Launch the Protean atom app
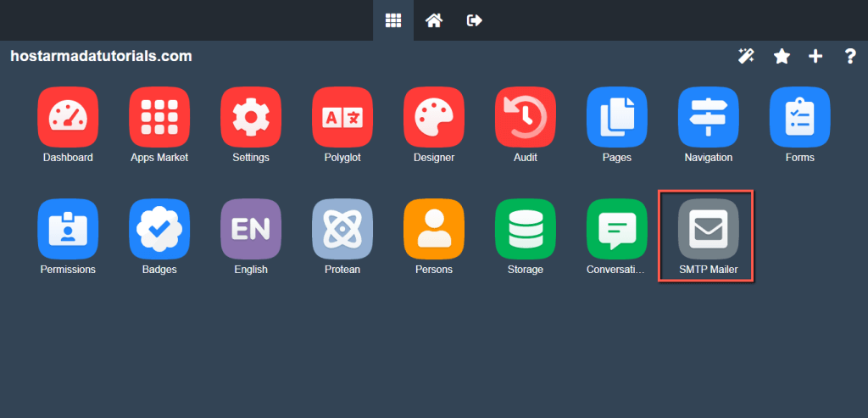Screen dimensions: 868x418 342,229
